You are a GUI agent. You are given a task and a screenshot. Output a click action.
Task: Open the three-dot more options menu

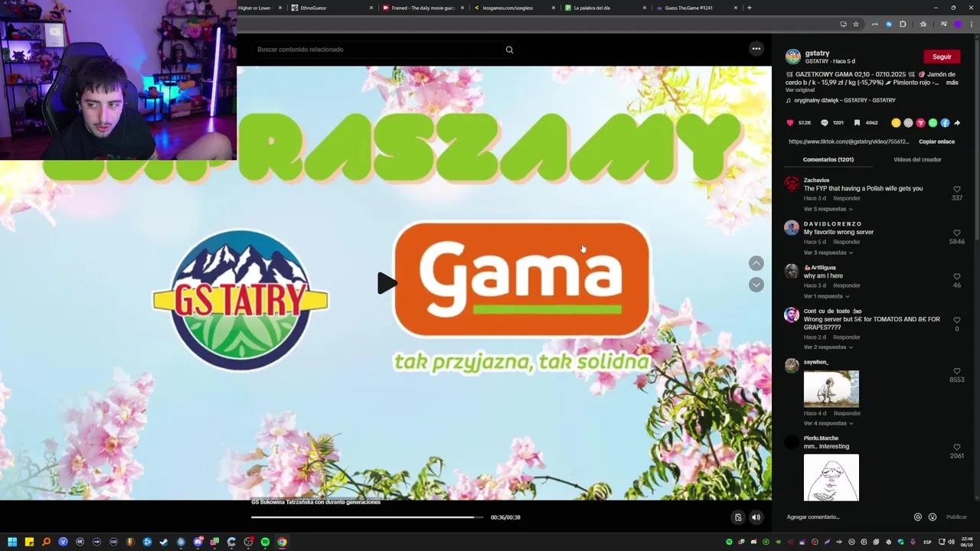pyautogui.click(x=756, y=49)
